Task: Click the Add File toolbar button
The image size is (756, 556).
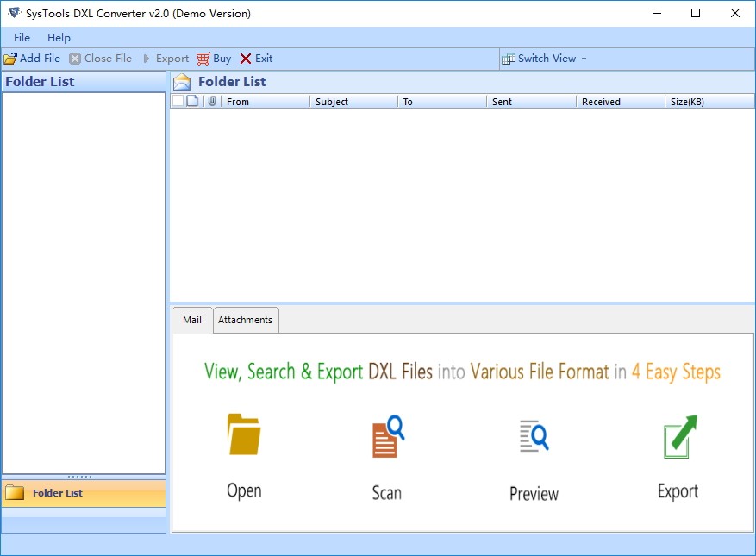Action: 32,59
